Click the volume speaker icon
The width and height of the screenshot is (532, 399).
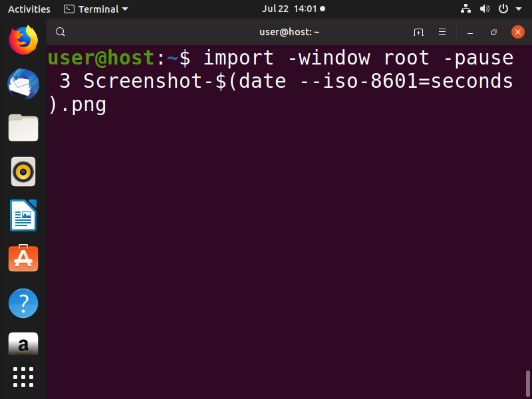click(x=485, y=9)
